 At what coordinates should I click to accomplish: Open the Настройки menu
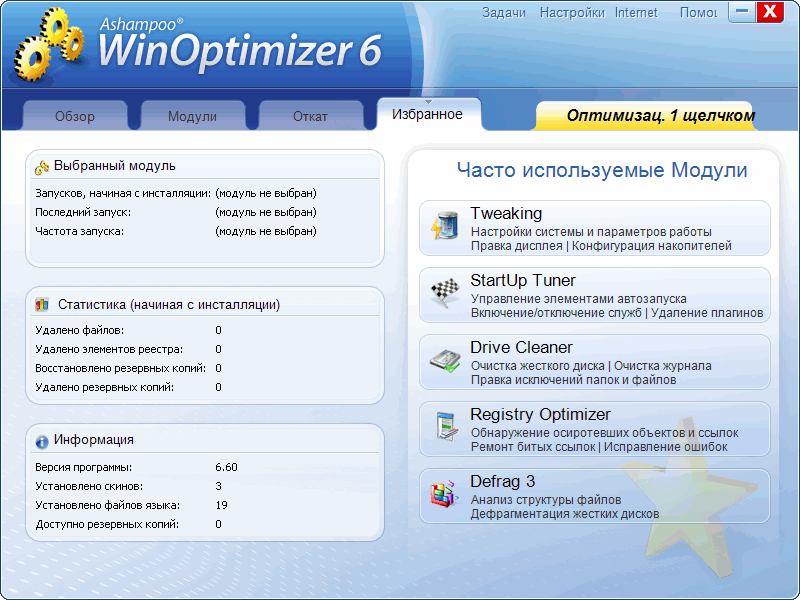tap(572, 13)
